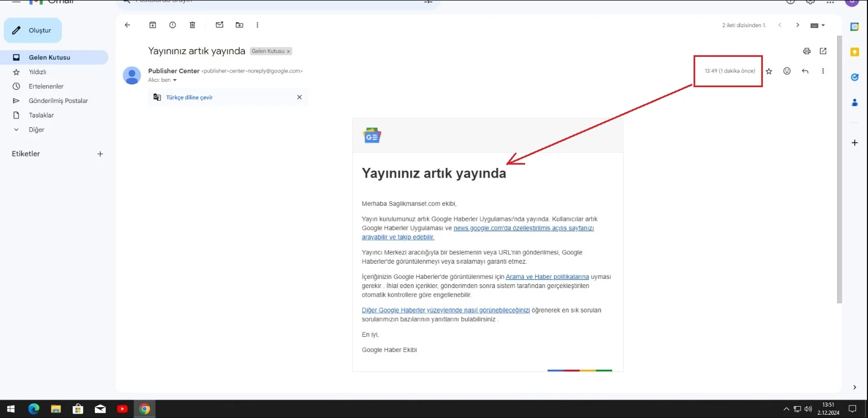Click the Oluştur compose button
Viewport: 868px width, 418px height.
point(33,30)
